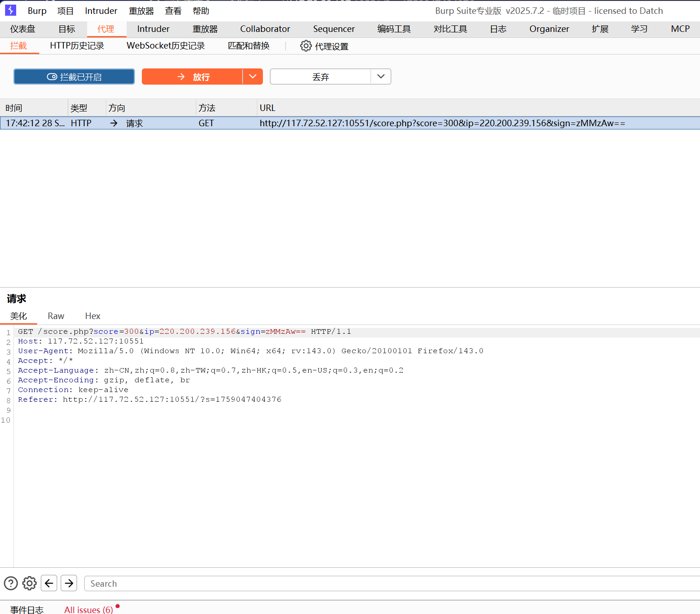Open the HTTP历史记录 sub-tab
This screenshot has width=700, height=614.
pos(77,46)
